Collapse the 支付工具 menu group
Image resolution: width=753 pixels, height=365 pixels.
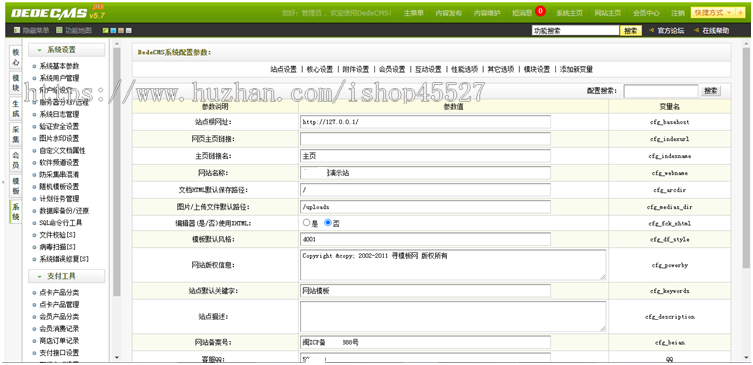click(x=66, y=276)
